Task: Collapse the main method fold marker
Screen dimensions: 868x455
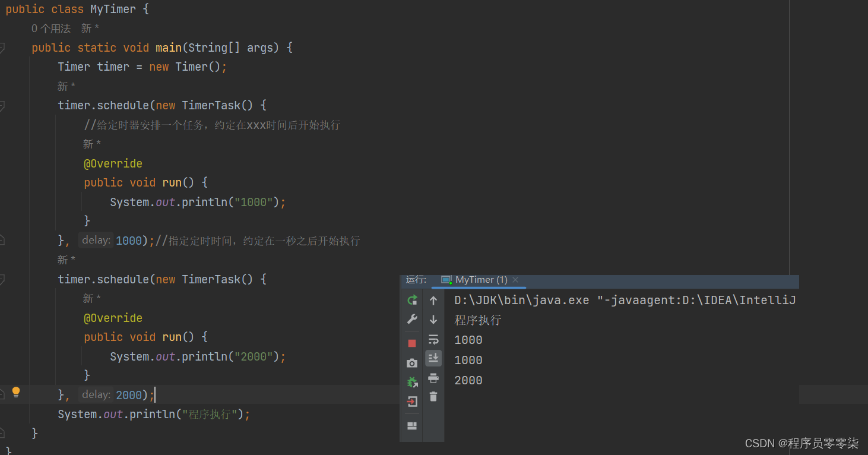Action: coord(2,48)
